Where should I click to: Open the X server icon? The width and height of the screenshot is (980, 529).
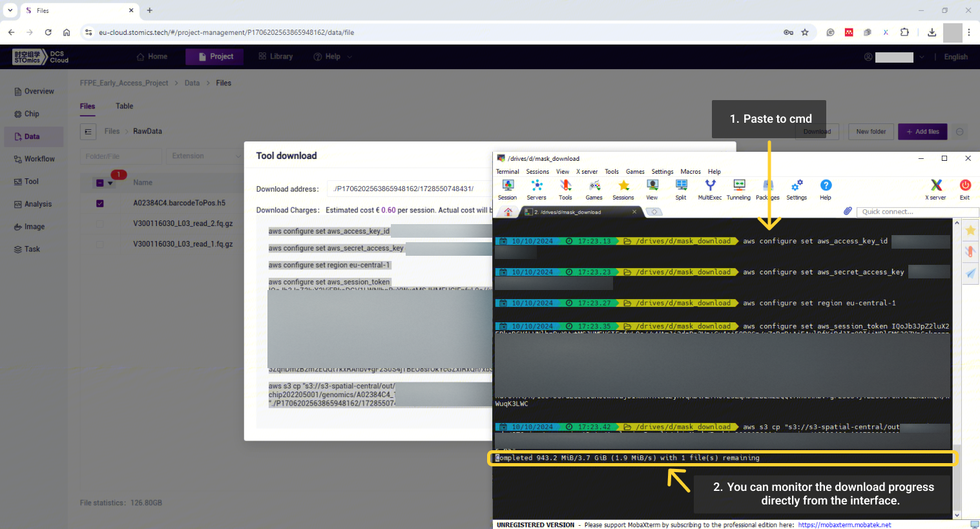coord(935,189)
